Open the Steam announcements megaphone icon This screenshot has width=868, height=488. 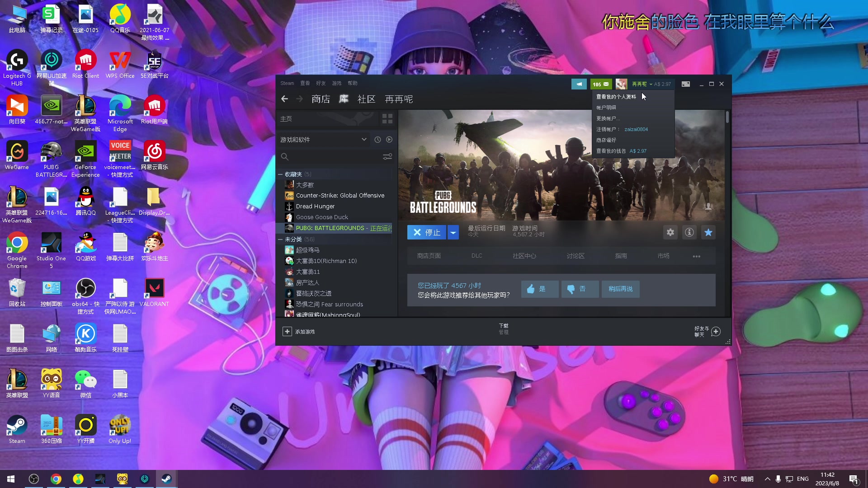pyautogui.click(x=579, y=84)
